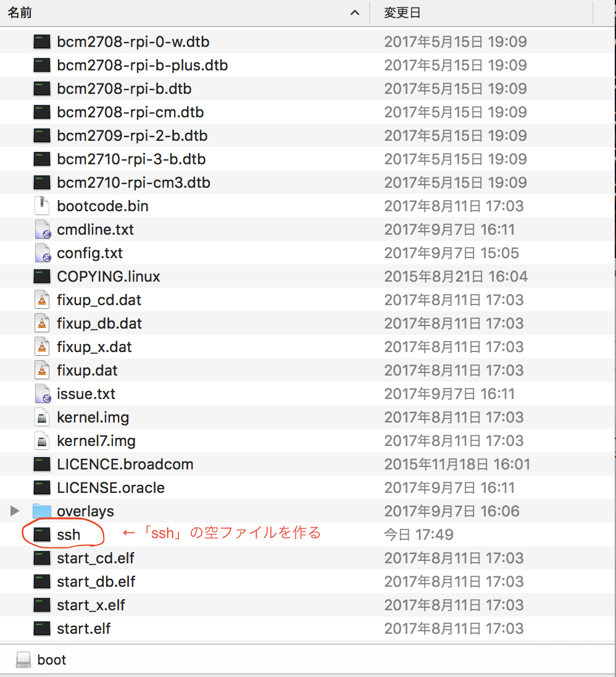Expand the overlays folder disclosure triangle
This screenshot has height=677, width=616.
(14, 511)
